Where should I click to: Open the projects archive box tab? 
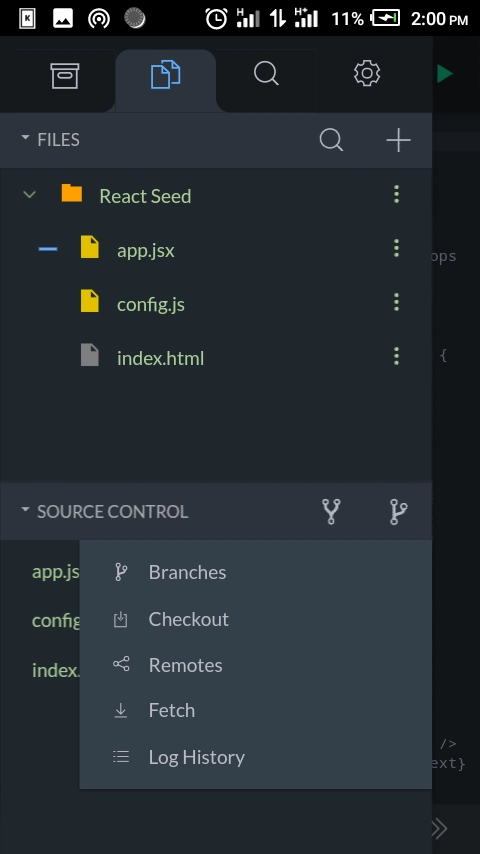pos(65,75)
